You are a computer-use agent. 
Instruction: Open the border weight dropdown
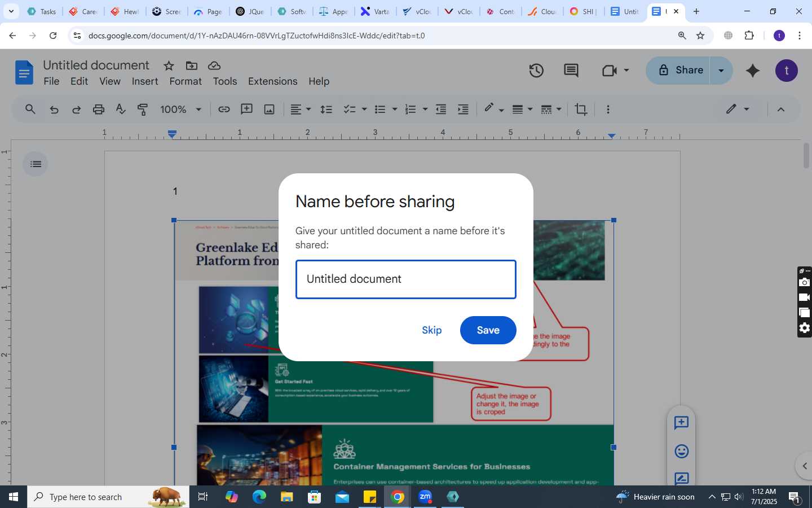tap(522, 110)
